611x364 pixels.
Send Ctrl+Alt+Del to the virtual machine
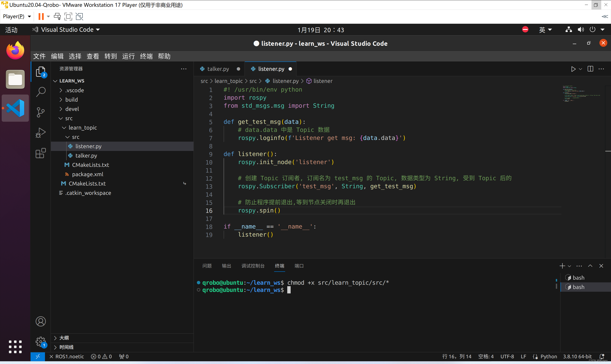57,17
